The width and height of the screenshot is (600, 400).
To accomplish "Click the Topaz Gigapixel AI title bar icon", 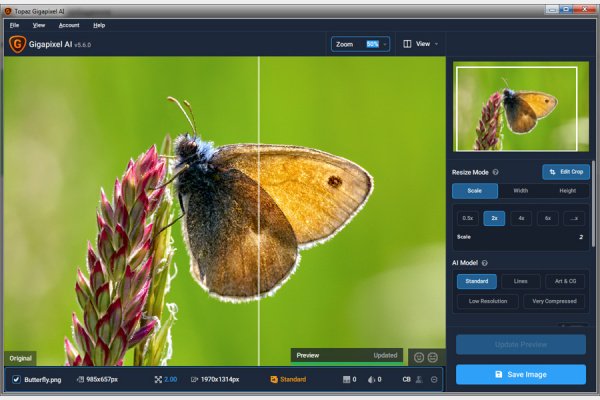I will [x=8, y=11].
